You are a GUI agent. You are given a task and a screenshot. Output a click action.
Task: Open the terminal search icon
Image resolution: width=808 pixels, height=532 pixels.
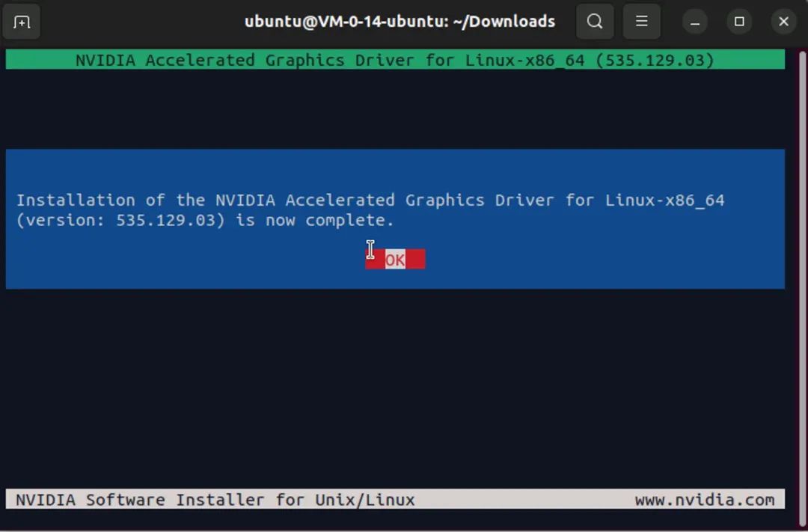pos(595,22)
